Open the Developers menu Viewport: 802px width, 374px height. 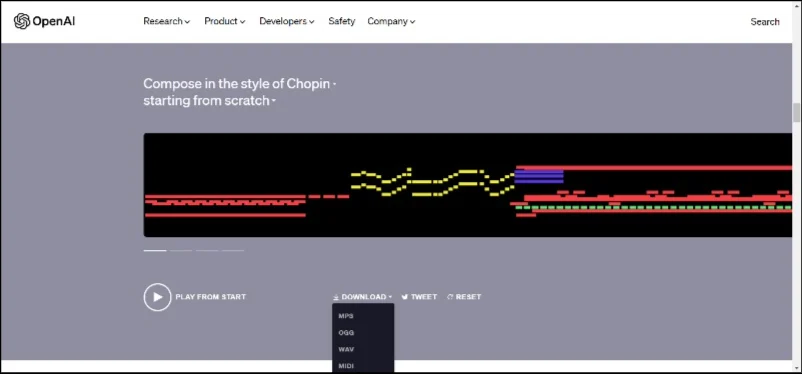click(287, 21)
